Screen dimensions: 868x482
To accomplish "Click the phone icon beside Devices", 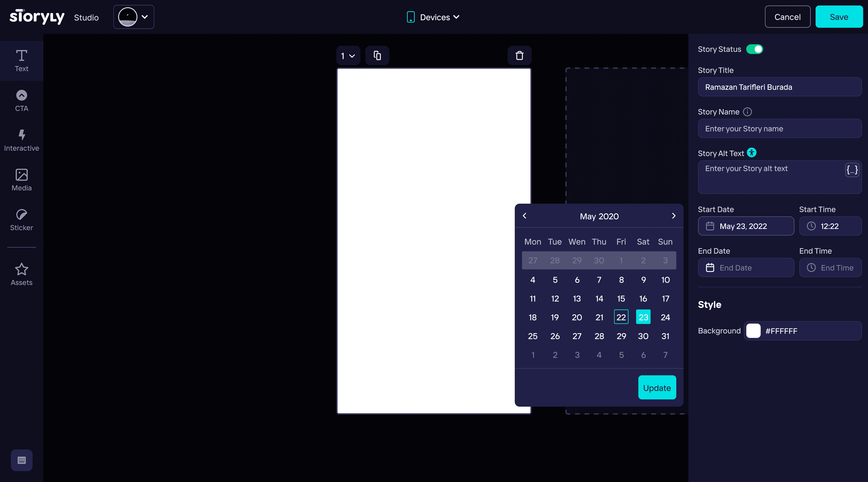I will [411, 17].
